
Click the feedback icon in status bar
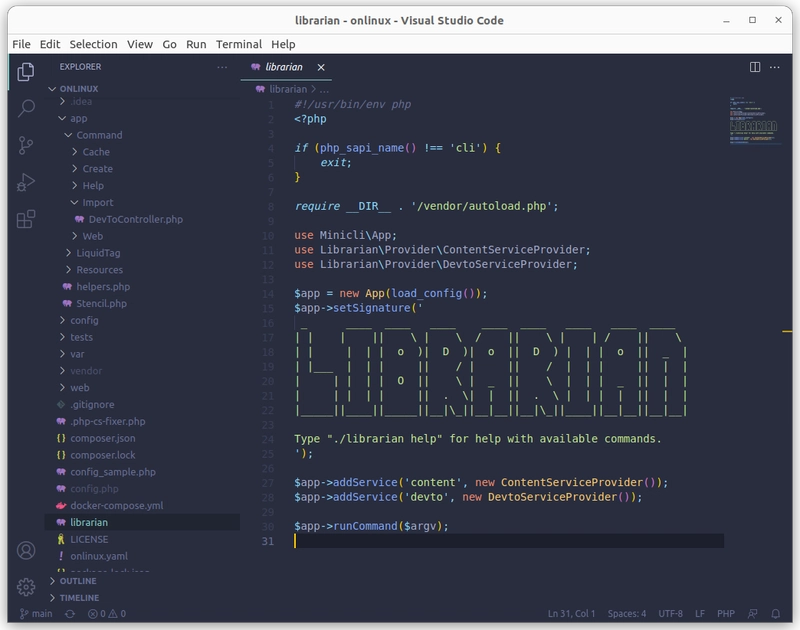coord(753,614)
